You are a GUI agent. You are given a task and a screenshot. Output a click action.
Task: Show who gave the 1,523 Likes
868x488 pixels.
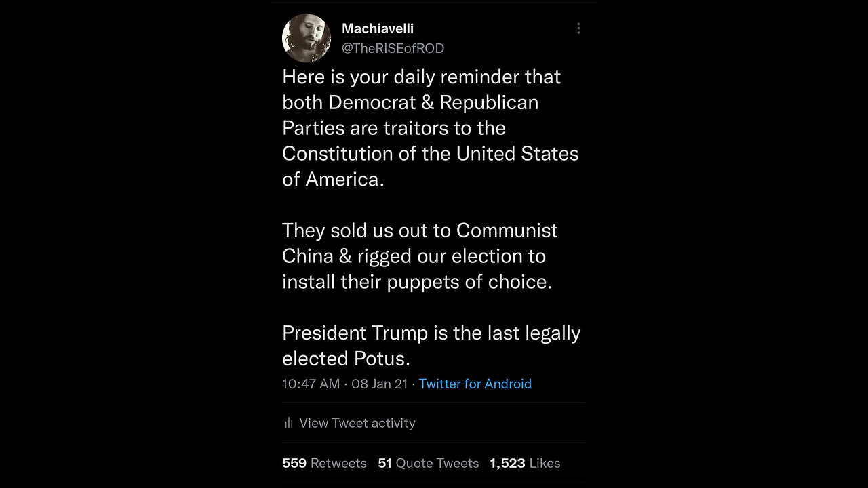pos(525,463)
